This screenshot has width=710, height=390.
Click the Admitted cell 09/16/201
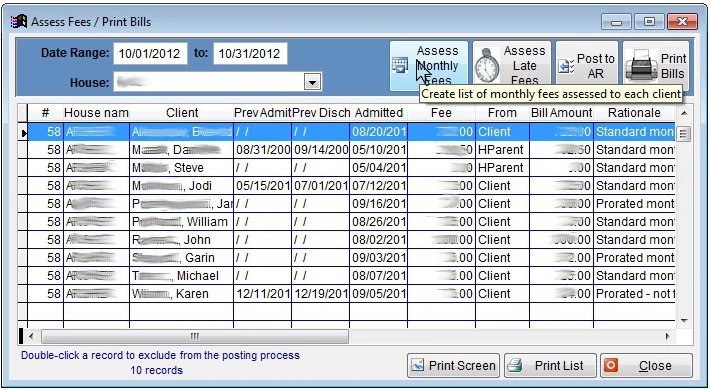379,204
